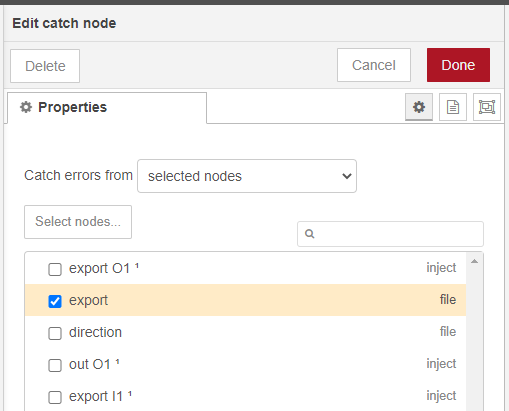Check the 'export I1' inject node

tap(55, 397)
